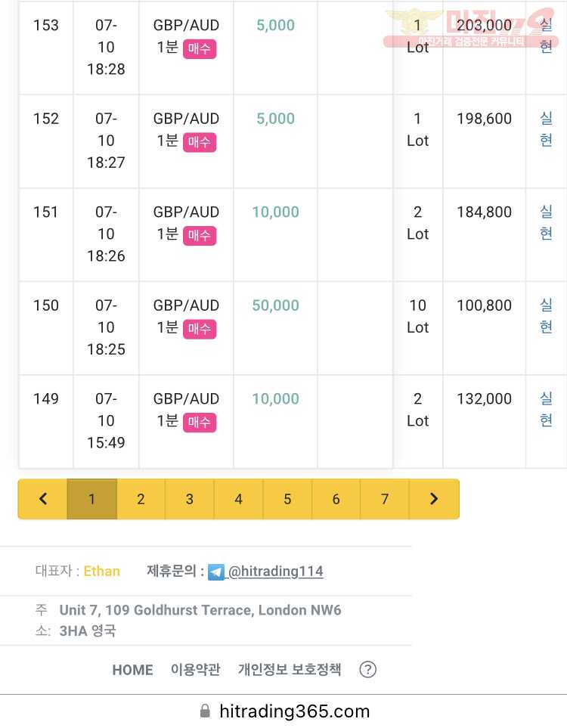Go to the previous page with the left chevron

[x=43, y=499]
